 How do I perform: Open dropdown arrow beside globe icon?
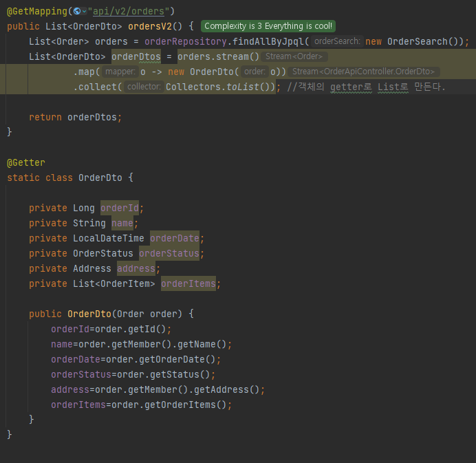85,12
